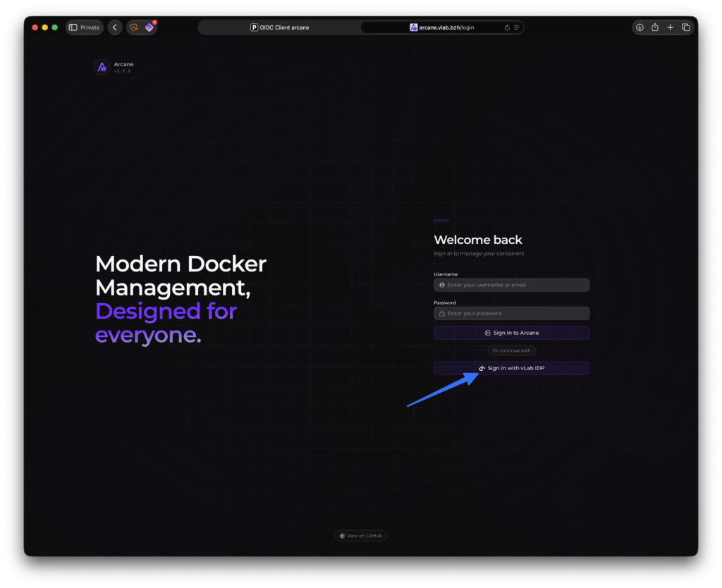Click the Welcome back heading
722x588 pixels.
[x=478, y=240]
